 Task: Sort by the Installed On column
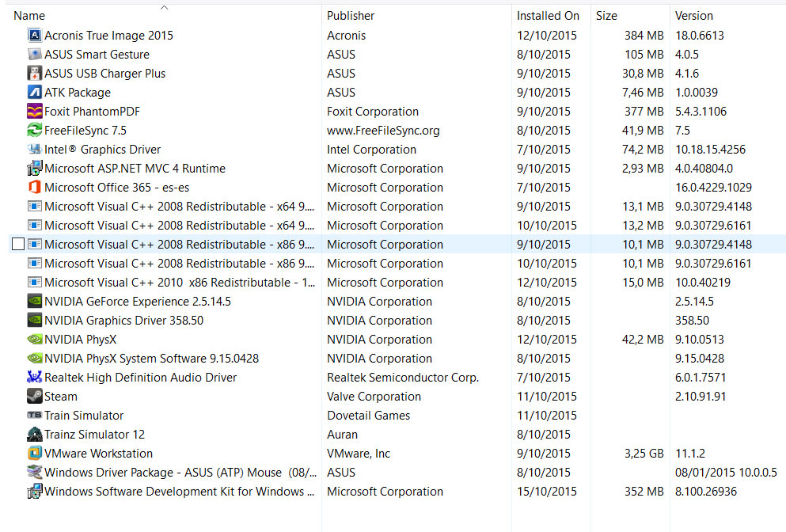point(548,16)
